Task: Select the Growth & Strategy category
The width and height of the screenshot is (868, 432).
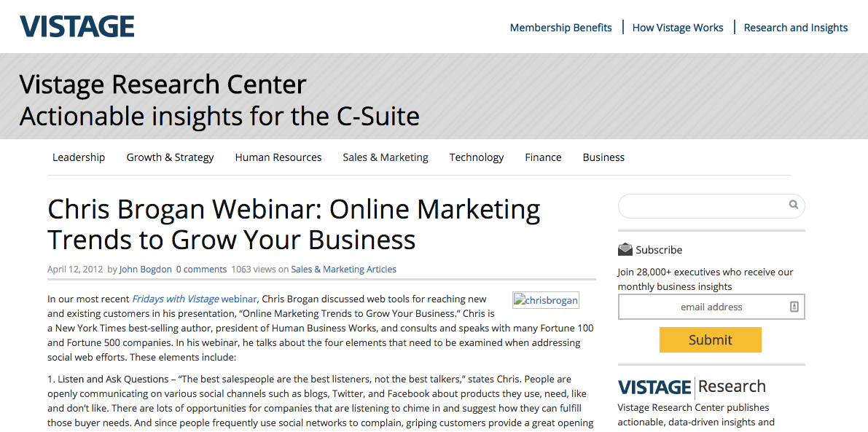Action: coord(170,157)
